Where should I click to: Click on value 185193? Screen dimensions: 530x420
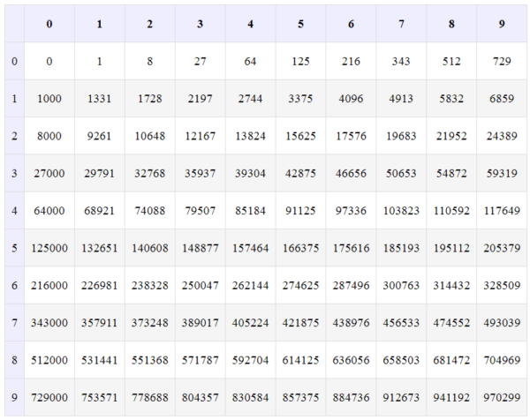tap(401, 249)
